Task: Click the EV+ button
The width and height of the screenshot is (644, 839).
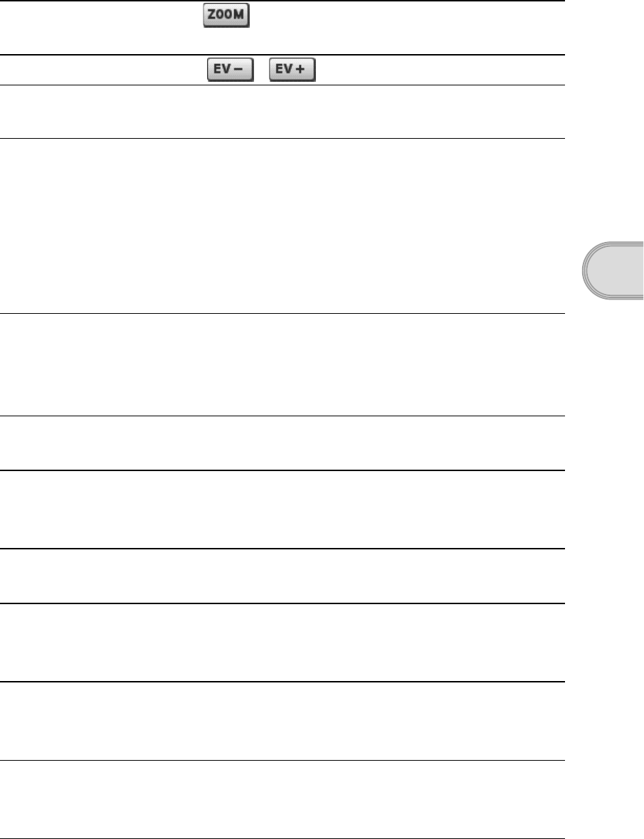Action: pos(292,70)
